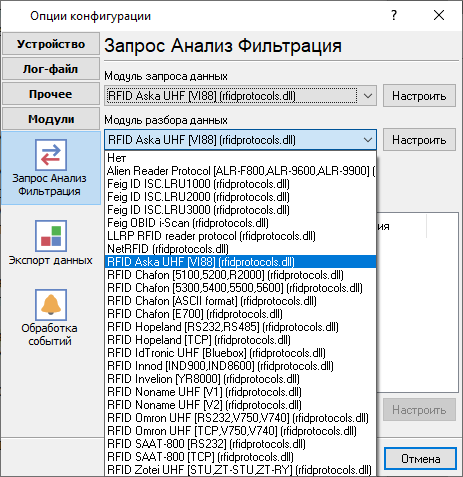This screenshot has height=477, width=463.
Task: Select RFID IdTronic UHF [Bluebox]
Action: coord(240,353)
